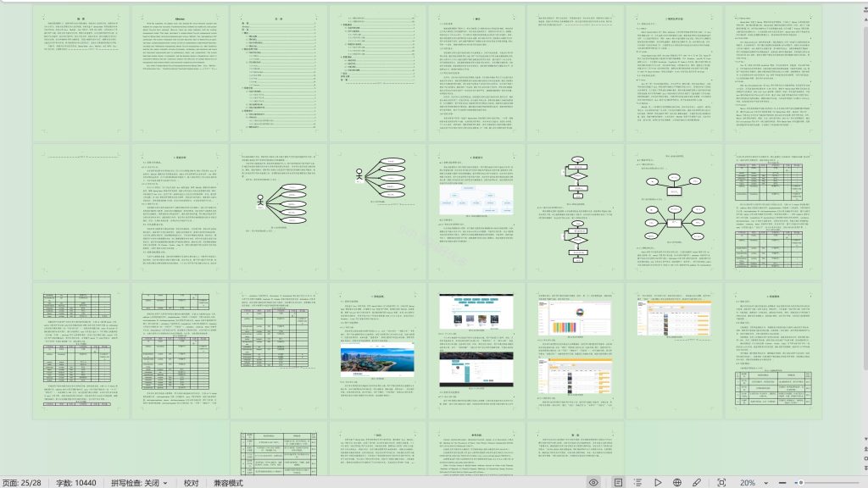Click 兼容模式 in status bar

pyautogui.click(x=229, y=482)
